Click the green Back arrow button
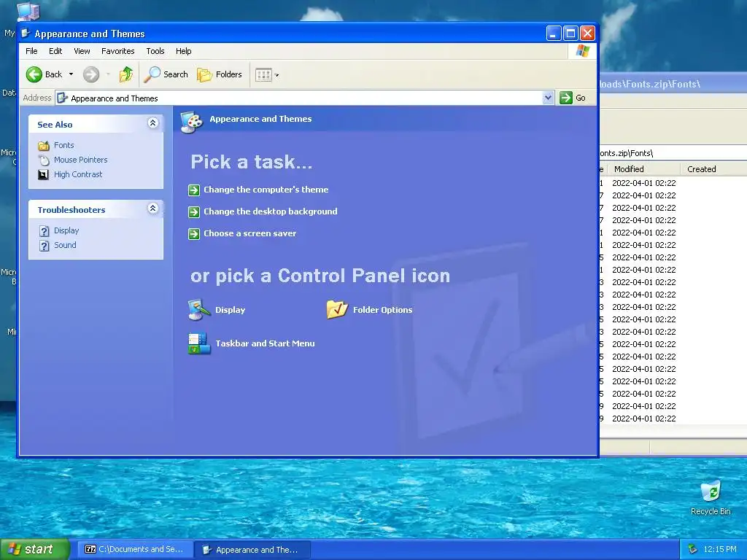The width and height of the screenshot is (747, 560). point(34,74)
